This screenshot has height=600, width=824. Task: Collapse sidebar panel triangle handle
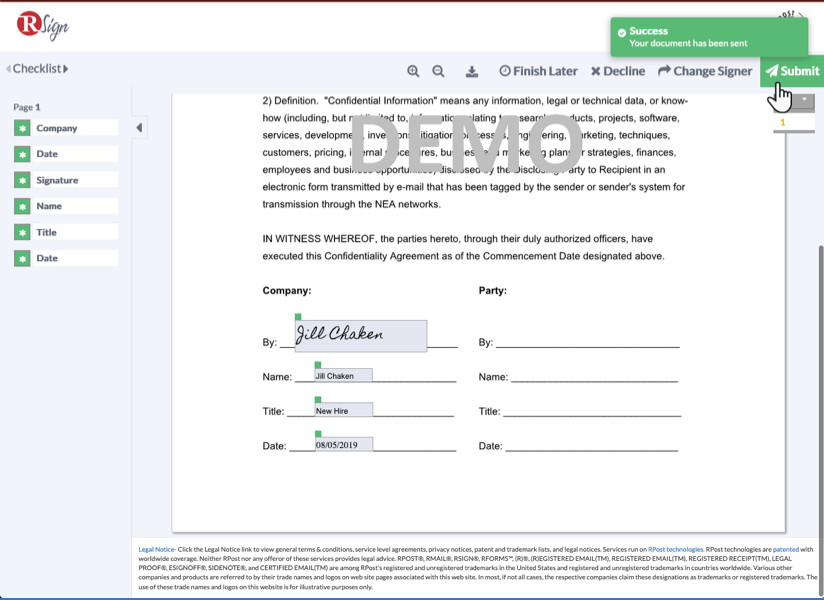139,128
